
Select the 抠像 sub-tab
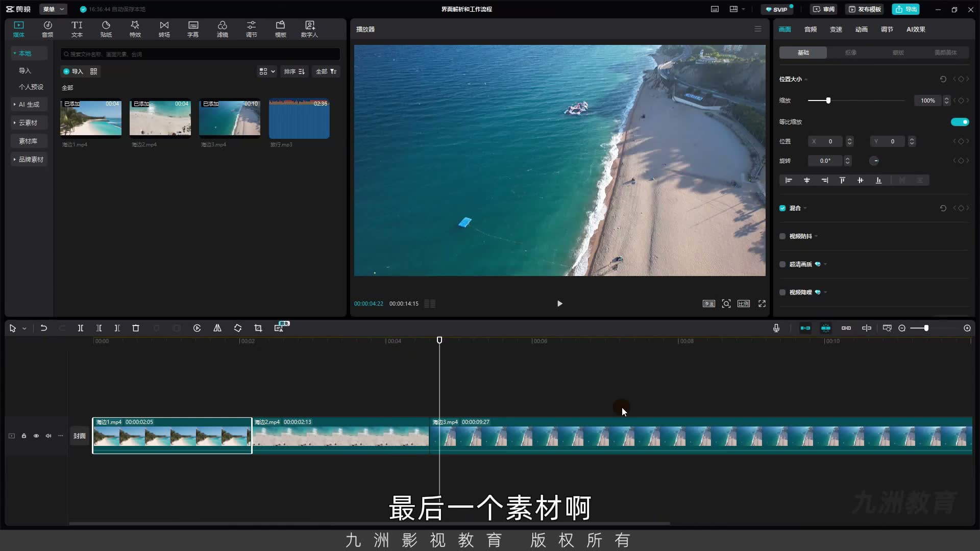pos(850,53)
